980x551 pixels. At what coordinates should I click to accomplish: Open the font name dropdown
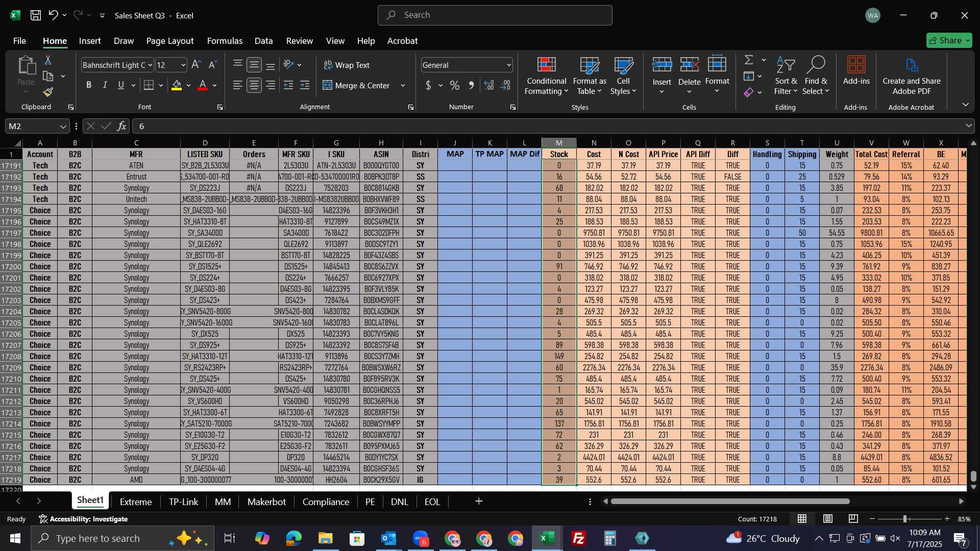point(150,65)
